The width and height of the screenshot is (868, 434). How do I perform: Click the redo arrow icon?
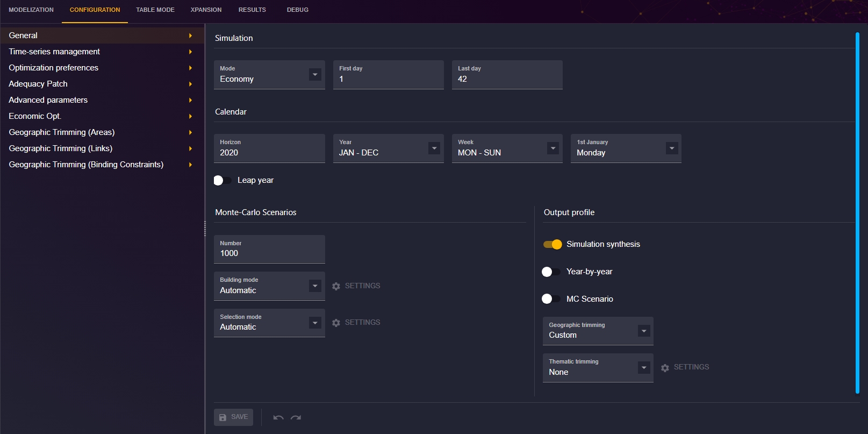tap(296, 417)
